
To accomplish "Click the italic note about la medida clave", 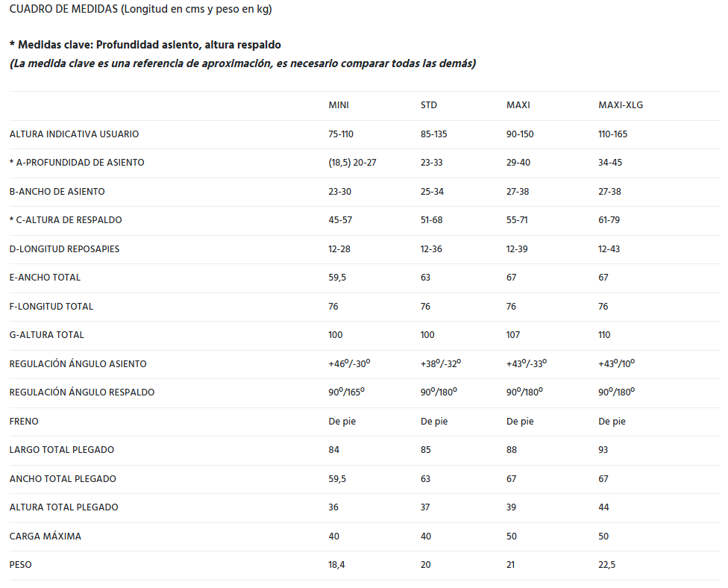I will pyautogui.click(x=242, y=63).
